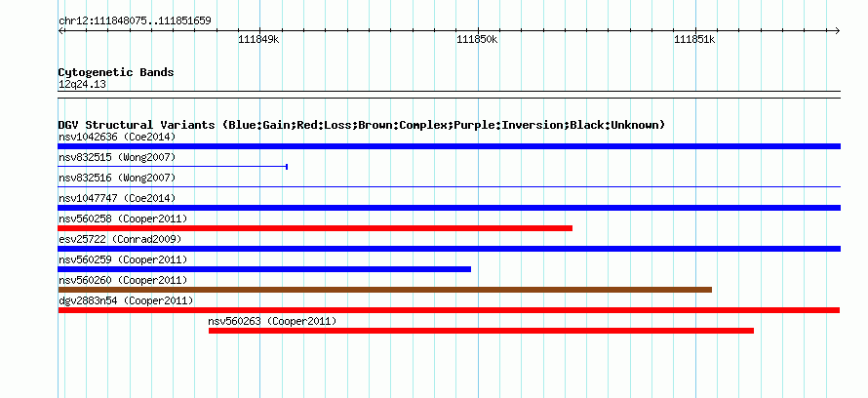
Task: Open variant label nsv1047747 (Coe2014)
Action: click(117, 198)
